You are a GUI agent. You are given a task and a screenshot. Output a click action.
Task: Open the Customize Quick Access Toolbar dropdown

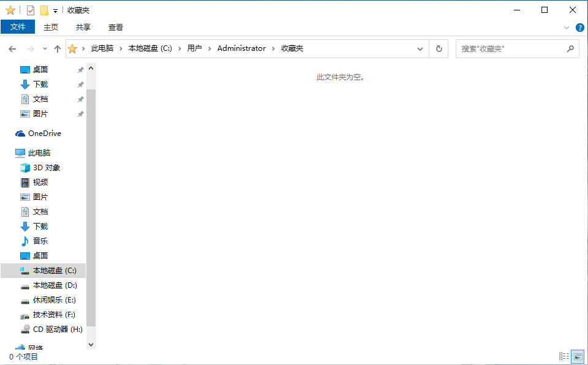(x=56, y=10)
